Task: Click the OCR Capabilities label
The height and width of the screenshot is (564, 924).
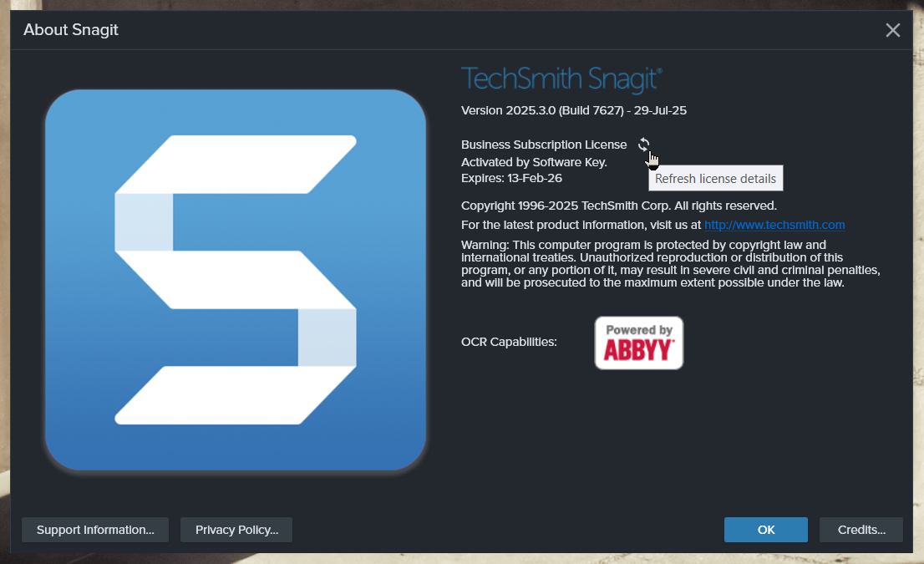Action: pyautogui.click(x=509, y=342)
